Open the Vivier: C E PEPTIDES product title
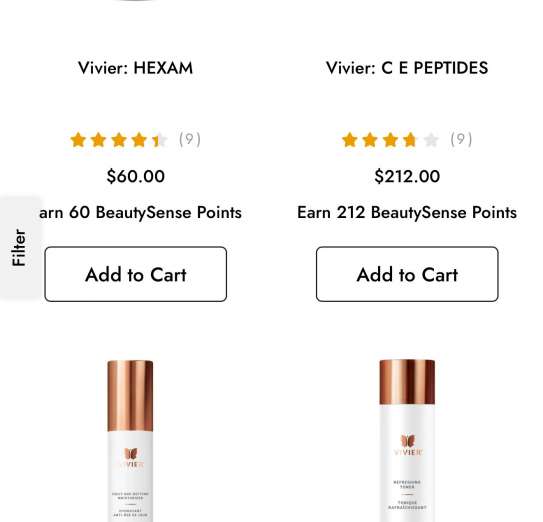 click(x=407, y=68)
